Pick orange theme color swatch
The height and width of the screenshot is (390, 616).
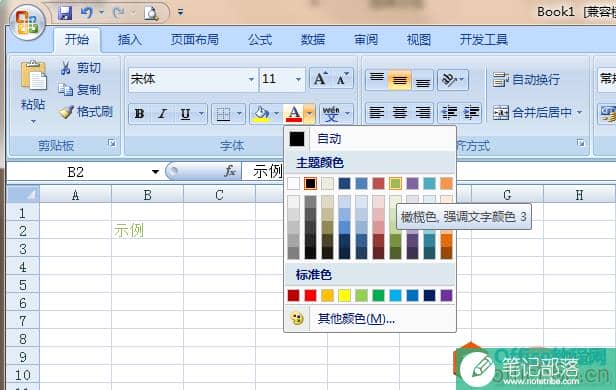pos(446,183)
